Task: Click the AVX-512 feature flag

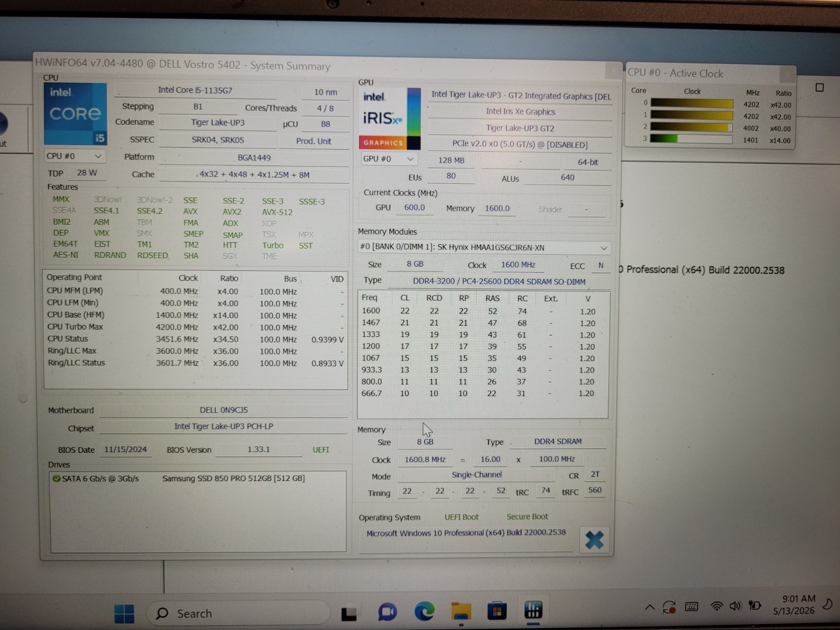Action: pos(277,212)
